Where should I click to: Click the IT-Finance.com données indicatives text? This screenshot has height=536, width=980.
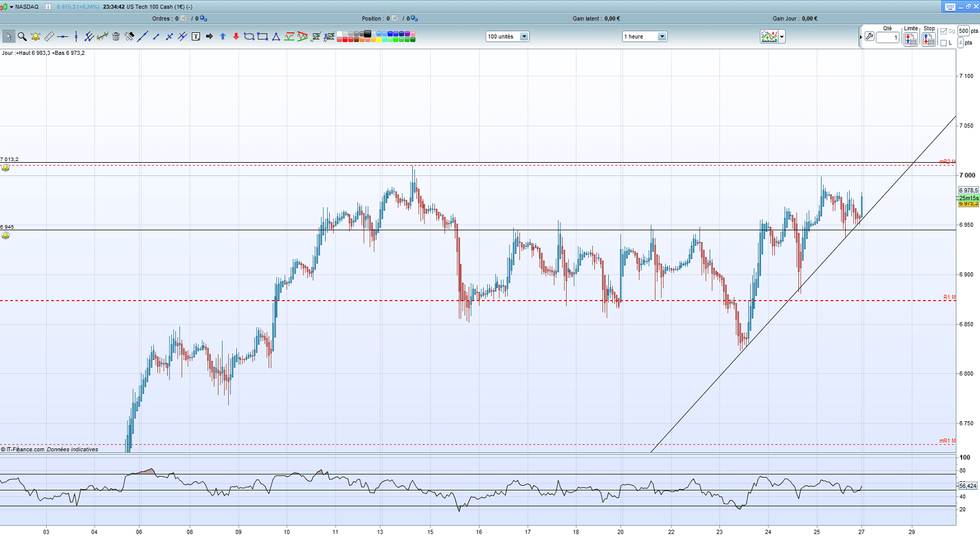[50, 449]
